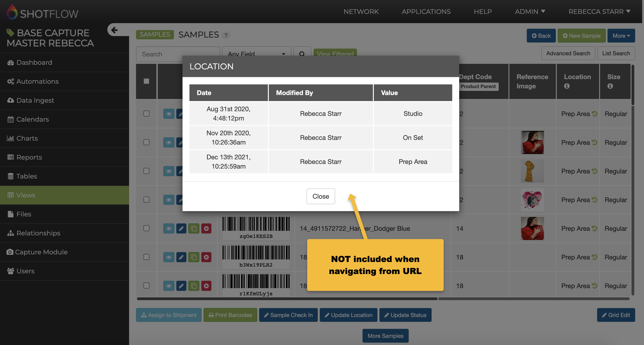Screen dimensions: 644x345
Task: Click the collapse sidebar back arrow icon
Action: tap(115, 30)
